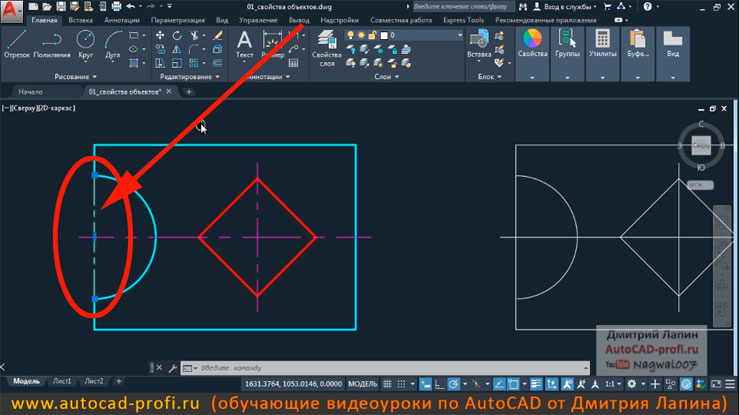Screen dimensions: 739x415
Task: Open the Управление ribbon tab
Action: point(258,20)
